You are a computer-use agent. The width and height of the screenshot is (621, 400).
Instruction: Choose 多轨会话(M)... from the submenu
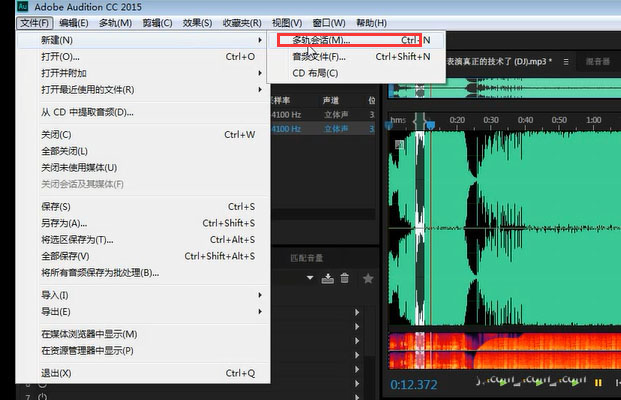coord(356,40)
